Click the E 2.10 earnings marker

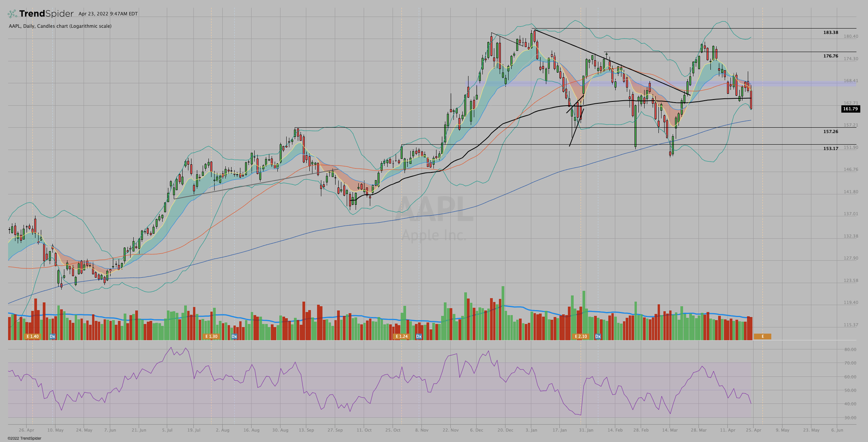coord(581,336)
